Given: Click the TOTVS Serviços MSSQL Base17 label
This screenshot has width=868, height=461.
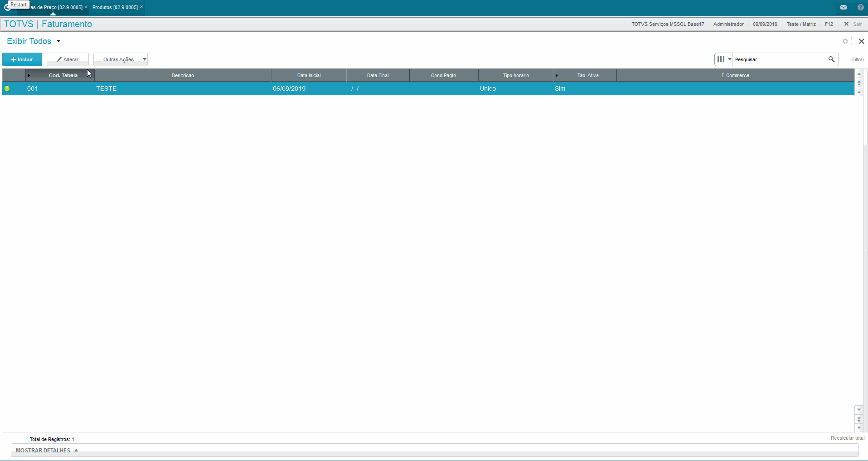Looking at the screenshot, I should tap(668, 24).
